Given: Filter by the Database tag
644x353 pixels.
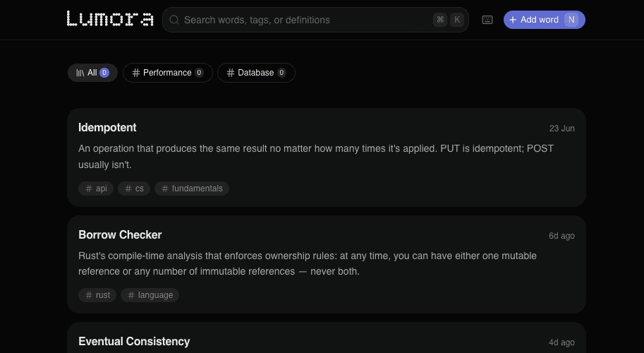Looking at the screenshot, I should [x=256, y=73].
